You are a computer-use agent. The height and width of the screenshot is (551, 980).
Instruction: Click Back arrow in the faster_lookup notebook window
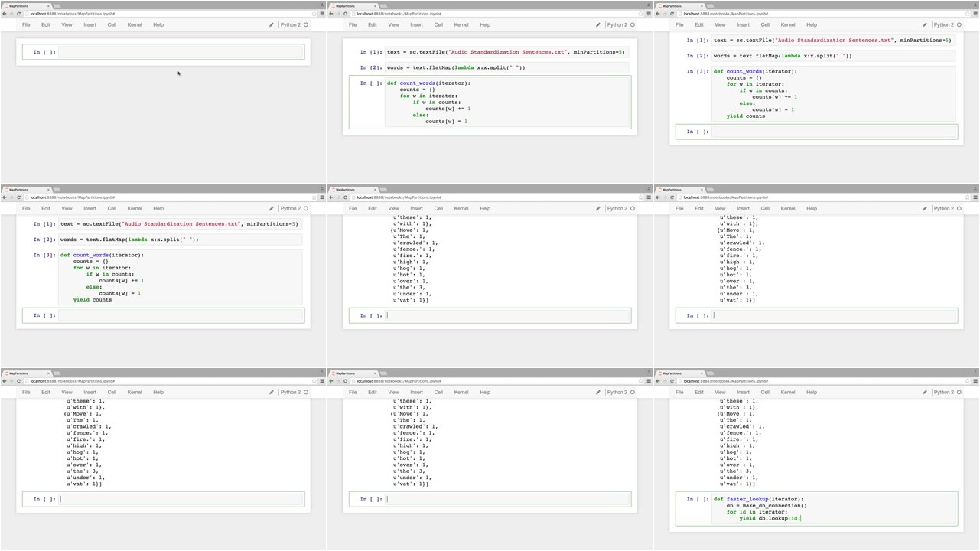(658, 381)
